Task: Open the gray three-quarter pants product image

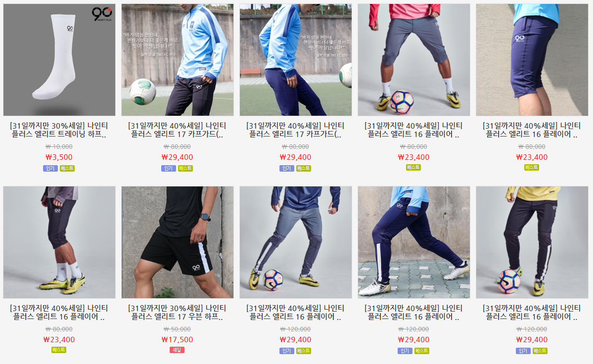Action: (414, 60)
